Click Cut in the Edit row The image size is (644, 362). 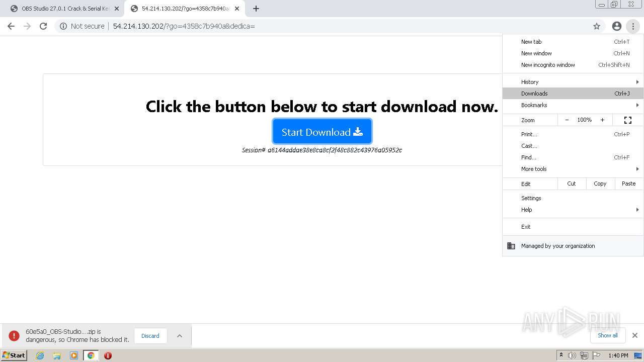coord(572,184)
